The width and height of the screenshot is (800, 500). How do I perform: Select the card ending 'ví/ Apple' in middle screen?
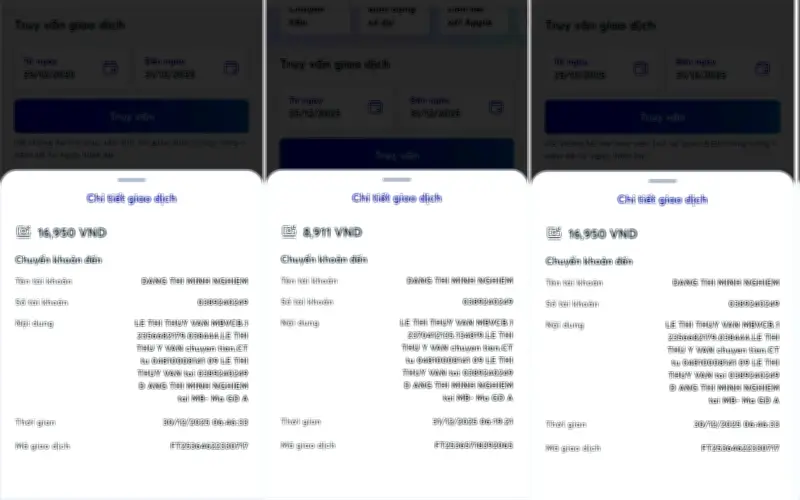coord(476,16)
